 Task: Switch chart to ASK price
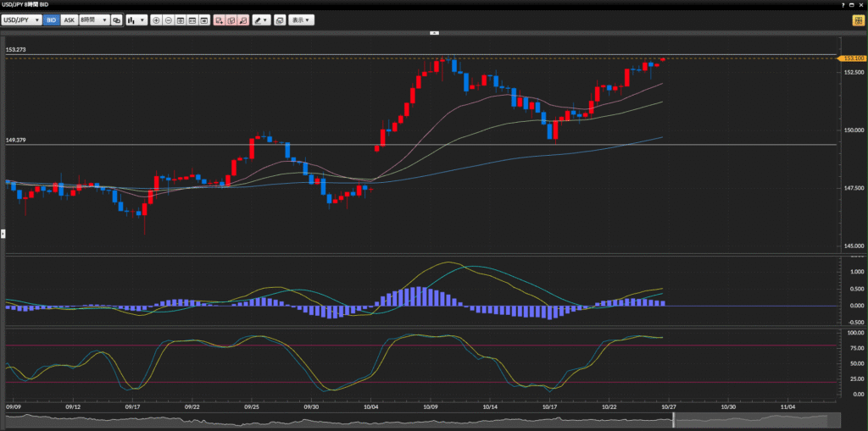click(x=69, y=19)
